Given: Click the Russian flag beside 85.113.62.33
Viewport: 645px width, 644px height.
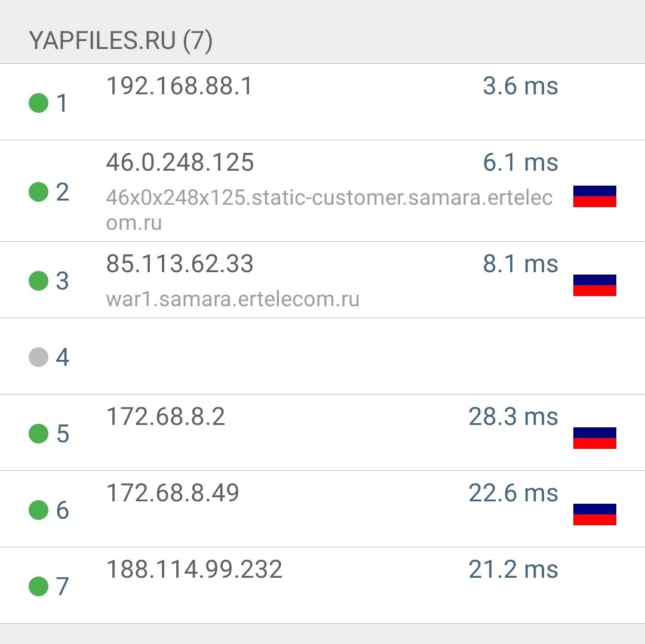Looking at the screenshot, I should [594, 285].
